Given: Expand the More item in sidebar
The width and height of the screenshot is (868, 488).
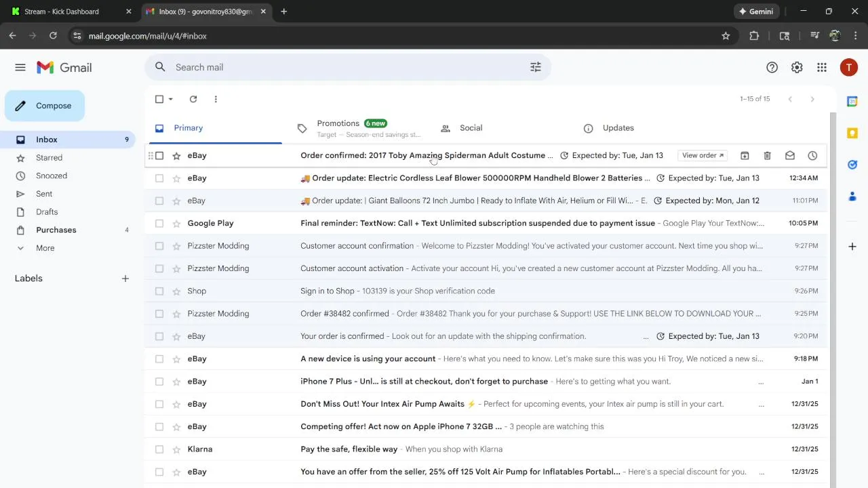Looking at the screenshot, I should point(45,248).
